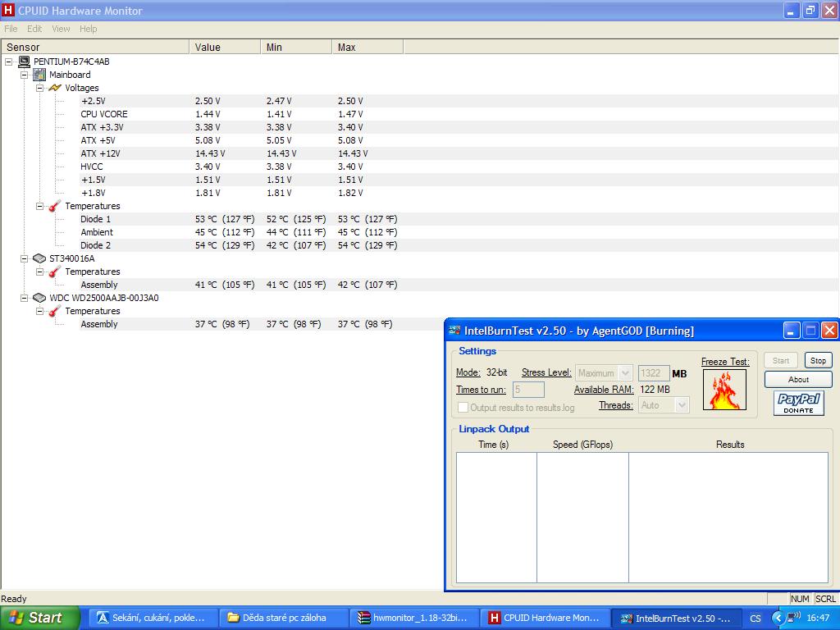Select the CPU VCORE voltage row

click(x=459, y=114)
